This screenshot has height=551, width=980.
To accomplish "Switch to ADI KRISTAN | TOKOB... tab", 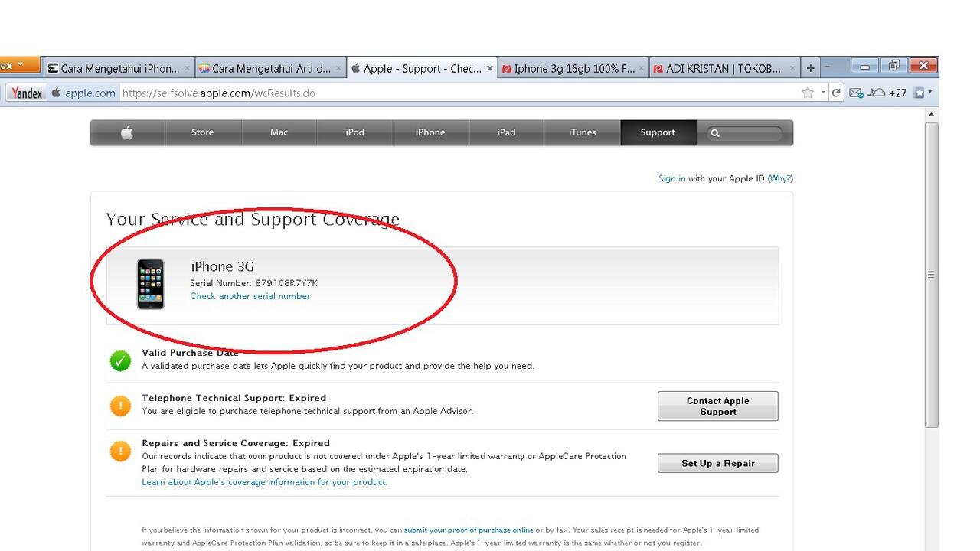I will click(725, 68).
